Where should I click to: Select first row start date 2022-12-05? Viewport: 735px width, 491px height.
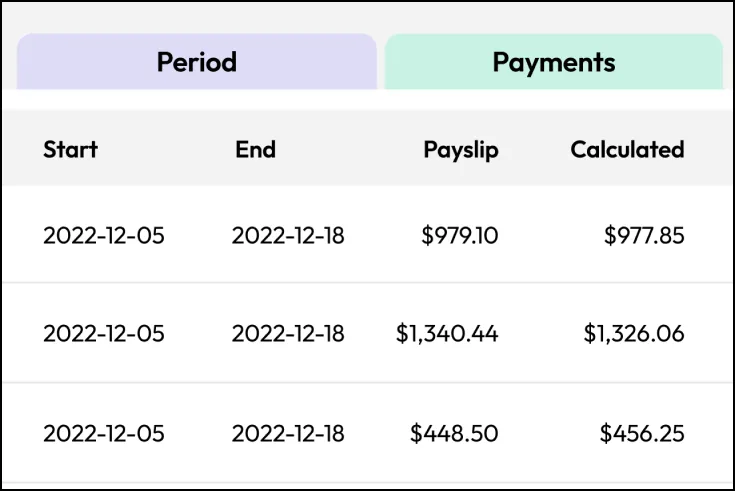pyautogui.click(x=104, y=235)
